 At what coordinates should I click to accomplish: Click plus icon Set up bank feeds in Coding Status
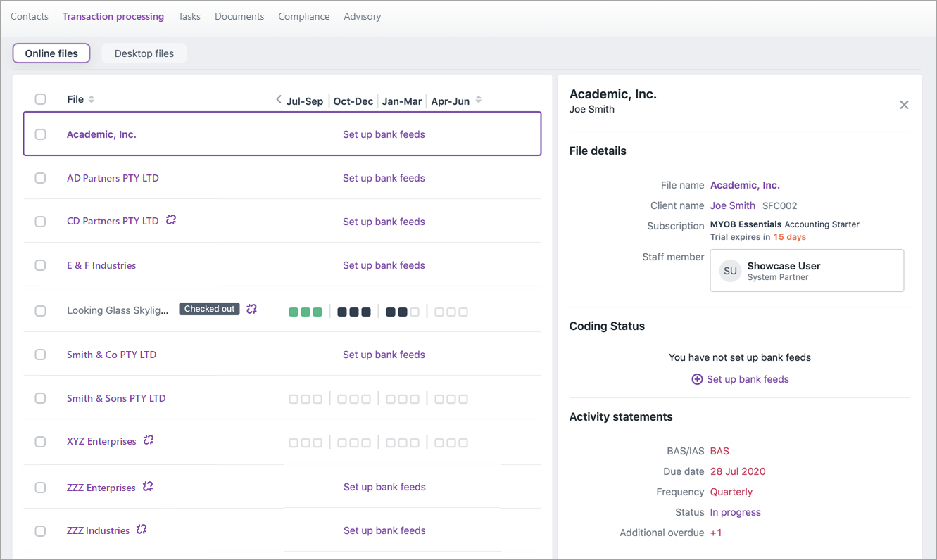pyautogui.click(x=697, y=379)
